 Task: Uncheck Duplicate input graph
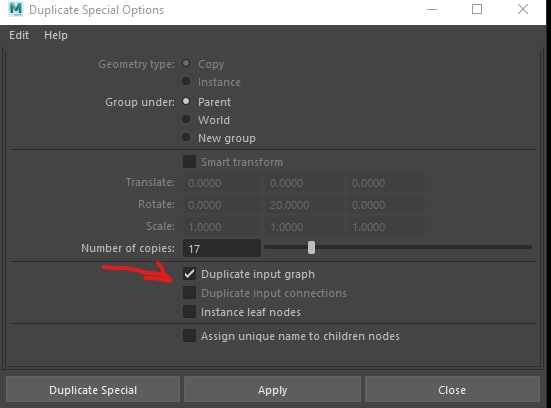189,274
